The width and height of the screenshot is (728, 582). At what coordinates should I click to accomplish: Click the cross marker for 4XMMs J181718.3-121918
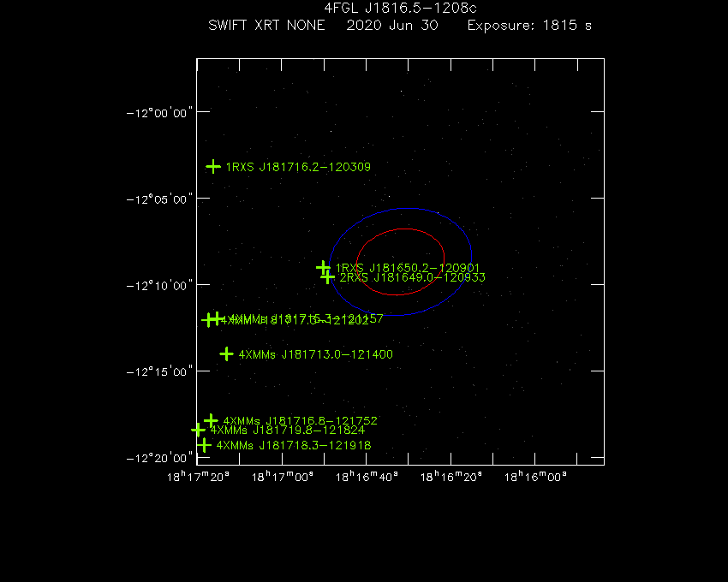(x=204, y=446)
